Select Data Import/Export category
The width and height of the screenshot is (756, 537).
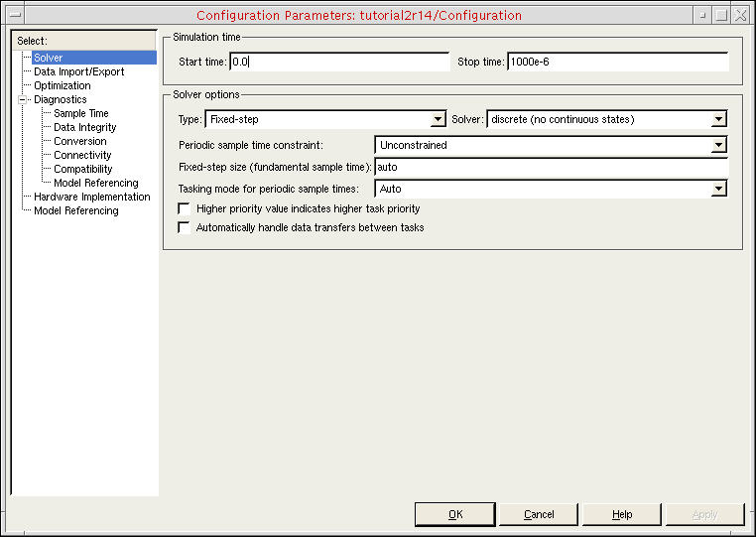click(78, 71)
